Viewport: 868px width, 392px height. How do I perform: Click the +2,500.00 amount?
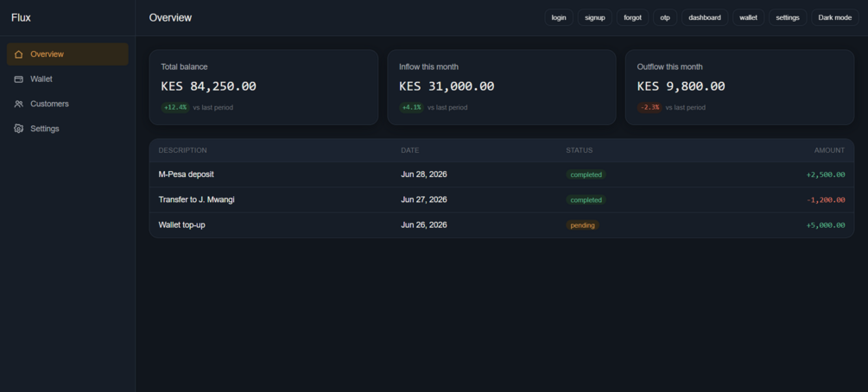(x=826, y=174)
